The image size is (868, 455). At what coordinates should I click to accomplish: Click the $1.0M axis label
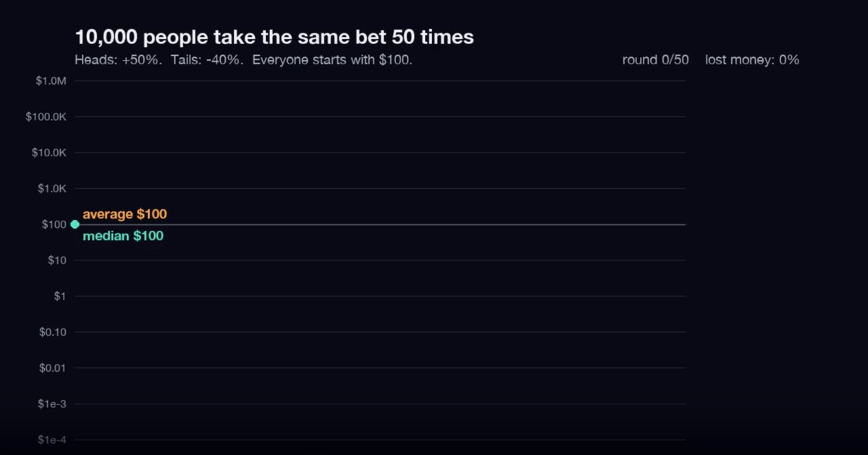point(51,81)
